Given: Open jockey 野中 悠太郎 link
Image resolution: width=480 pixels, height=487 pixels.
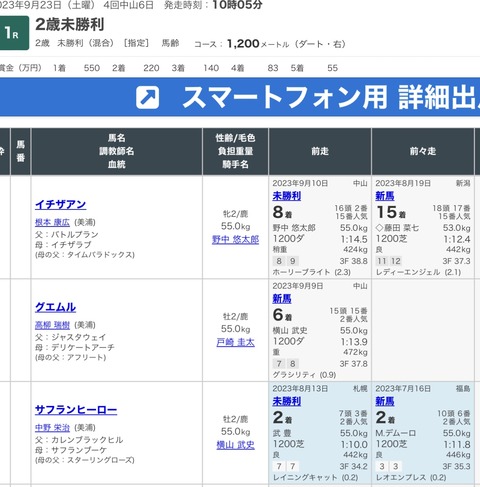Looking at the screenshot, I should click(235, 240).
